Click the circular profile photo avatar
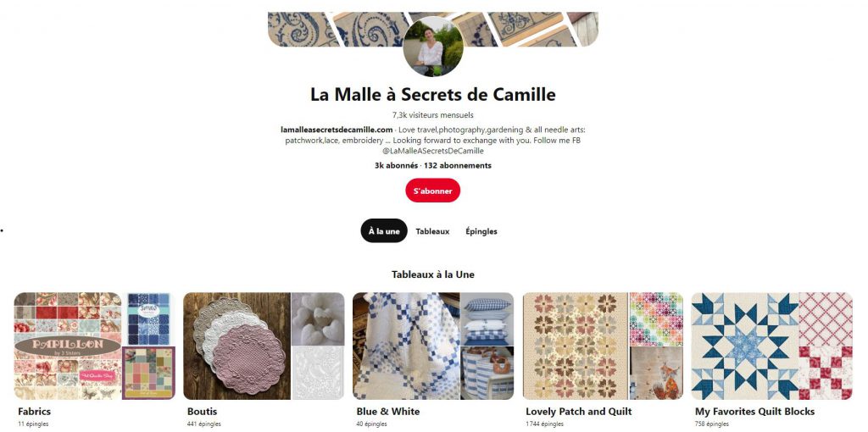This screenshot has height=432, width=868. (x=433, y=47)
